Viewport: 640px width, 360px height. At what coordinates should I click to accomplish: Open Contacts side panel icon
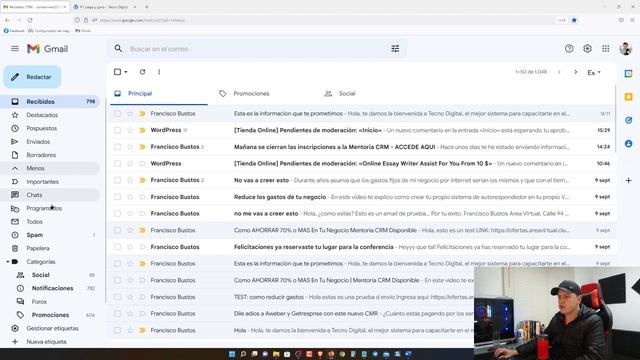click(x=629, y=144)
